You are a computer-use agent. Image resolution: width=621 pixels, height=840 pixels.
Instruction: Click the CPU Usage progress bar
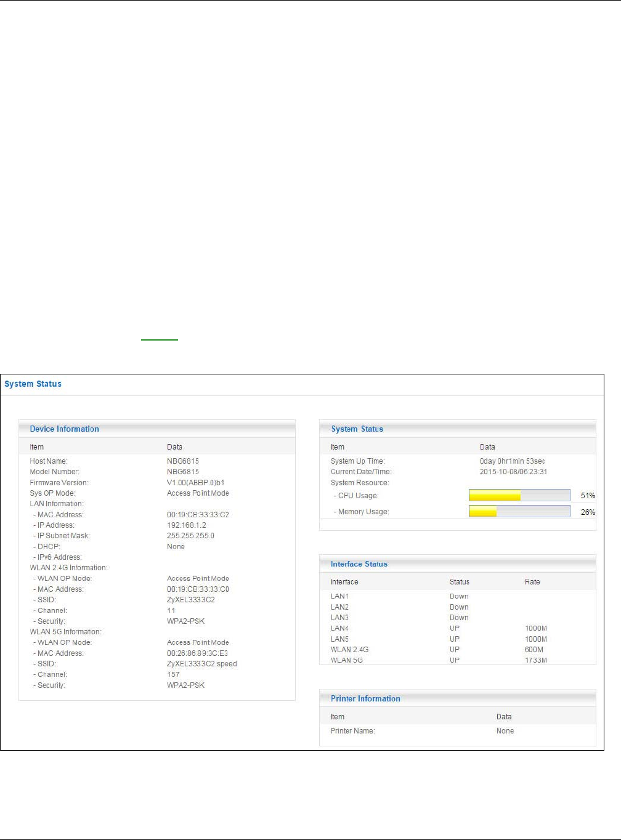(x=519, y=495)
